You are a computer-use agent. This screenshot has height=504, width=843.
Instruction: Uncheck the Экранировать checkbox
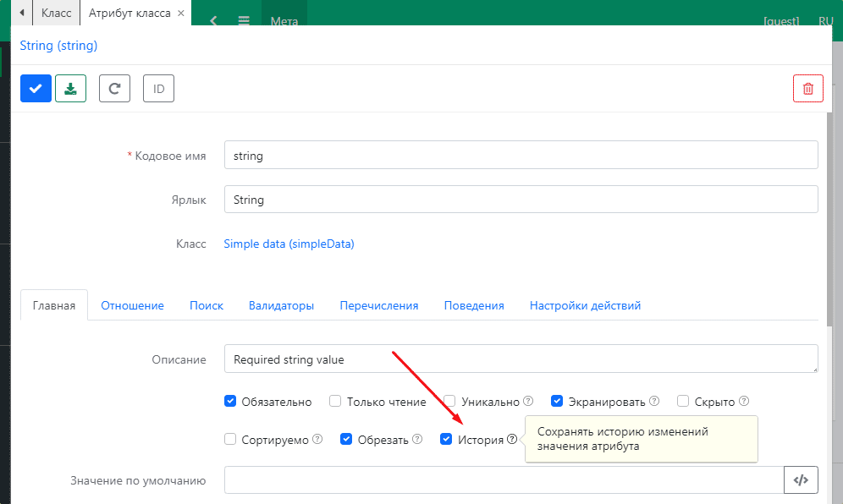click(557, 401)
